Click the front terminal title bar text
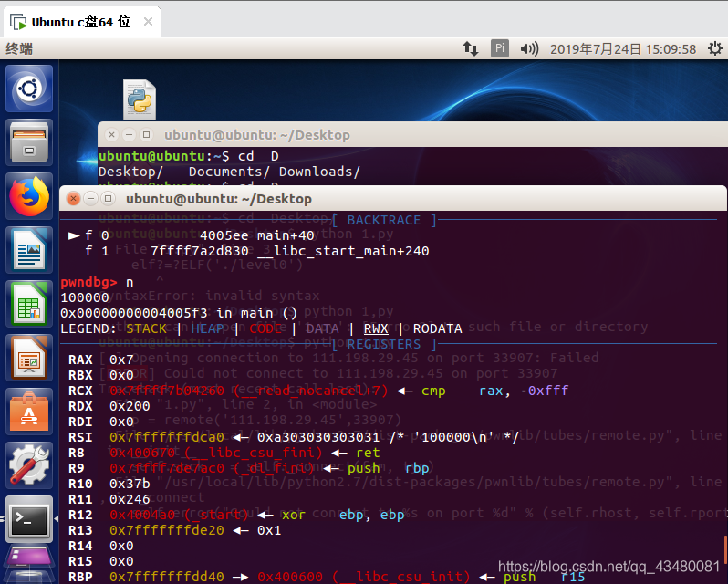 pyautogui.click(x=219, y=199)
